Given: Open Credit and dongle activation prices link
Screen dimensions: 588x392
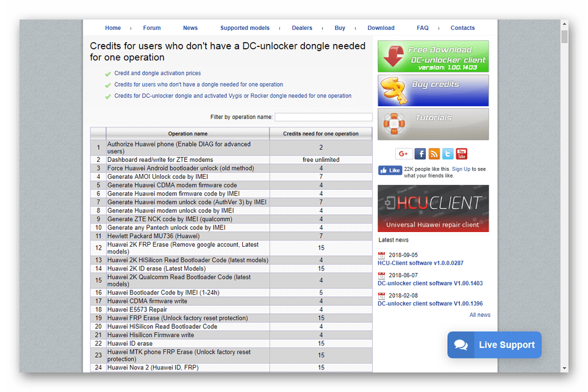Looking at the screenshot, I should [x=157, y=73].
